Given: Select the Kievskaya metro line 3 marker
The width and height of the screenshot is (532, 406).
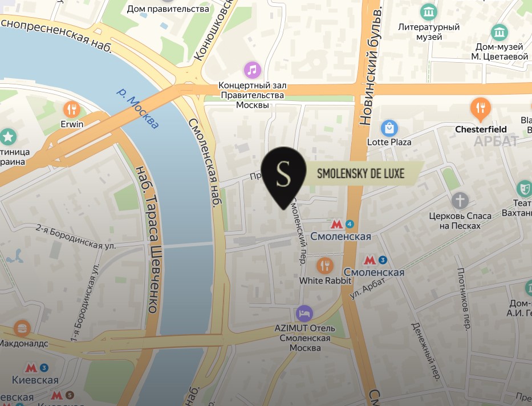Looking at the screenshot, I should point(36,368).
